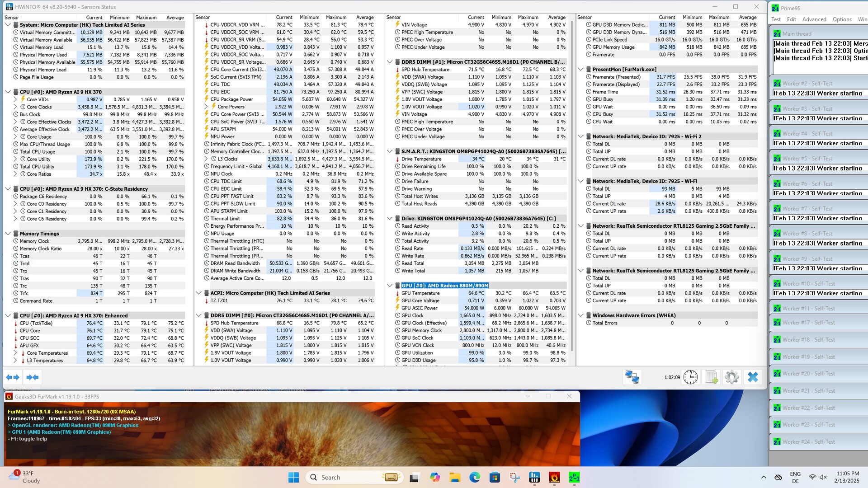Toggle the volume mute tray icon
868x488 pixels.
click(x=823, y=478)
